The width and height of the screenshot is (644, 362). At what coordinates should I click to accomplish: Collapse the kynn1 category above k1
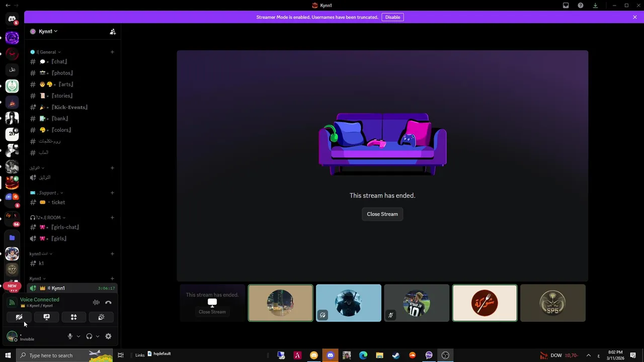click(x=41, y=254)
